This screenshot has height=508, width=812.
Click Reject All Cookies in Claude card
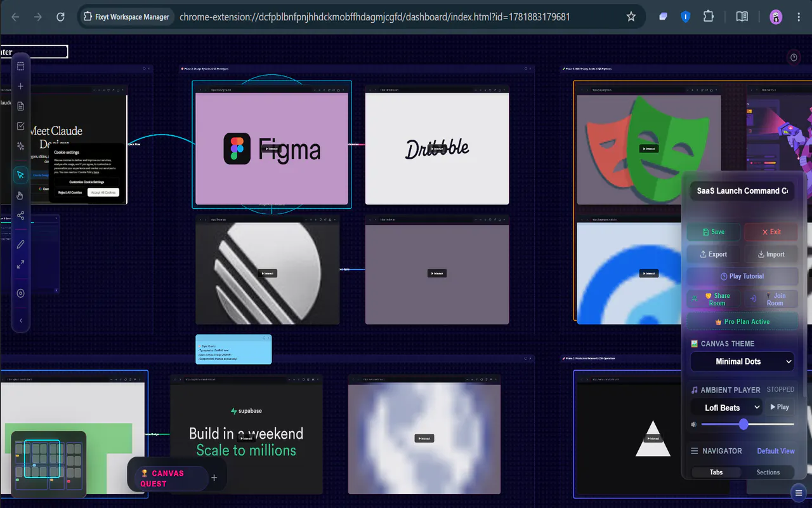click(70, 192)
